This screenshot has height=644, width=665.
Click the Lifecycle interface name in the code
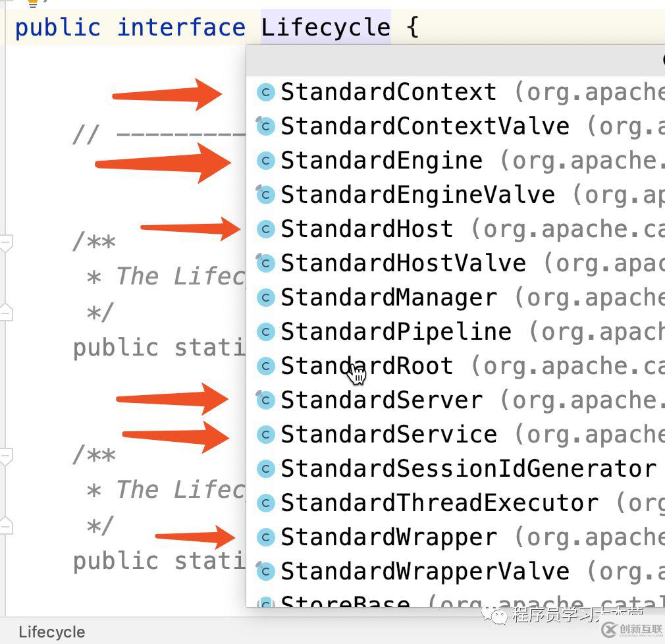pyautogui.click(x=325, y=28)
